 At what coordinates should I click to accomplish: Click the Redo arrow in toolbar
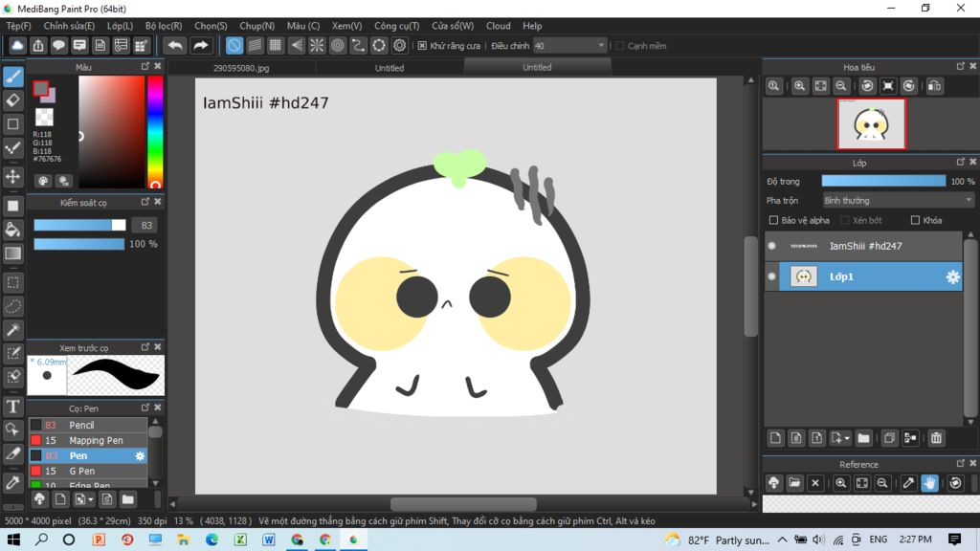click(x=201, y=45)
